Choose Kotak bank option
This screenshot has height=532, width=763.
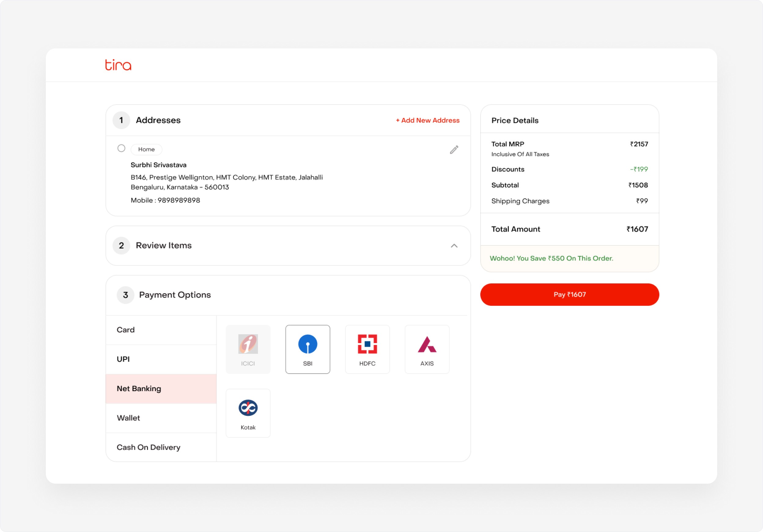[248, 413]
